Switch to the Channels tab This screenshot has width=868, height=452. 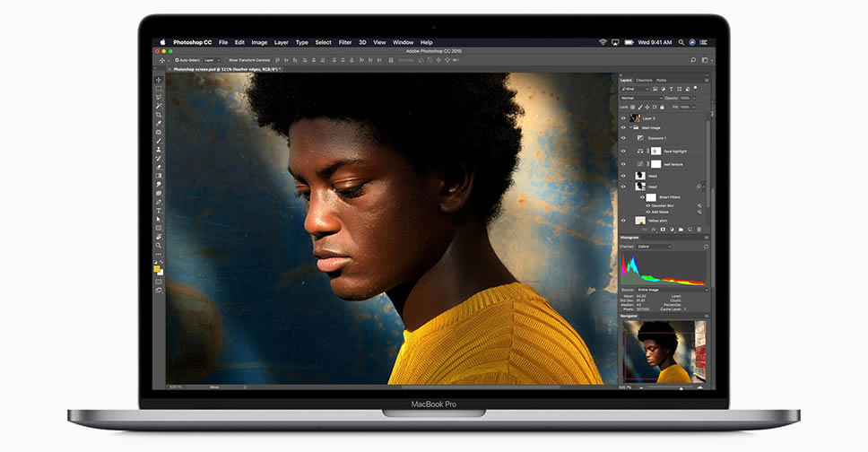644,80
